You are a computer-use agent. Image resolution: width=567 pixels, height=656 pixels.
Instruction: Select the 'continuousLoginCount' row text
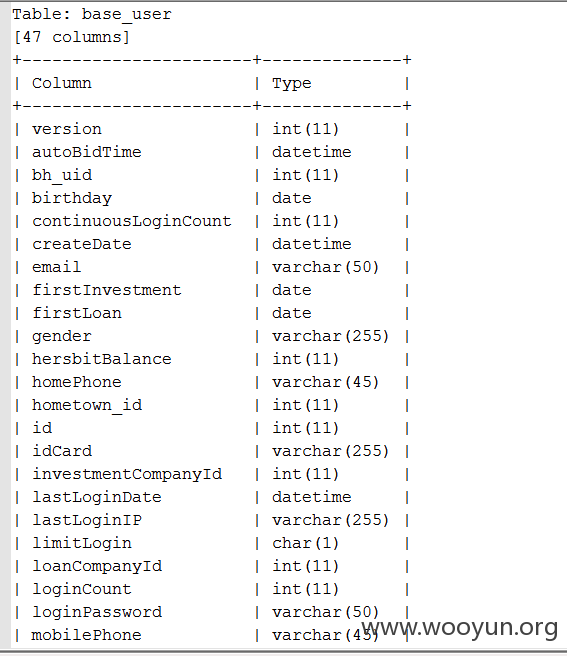(132, 221)
